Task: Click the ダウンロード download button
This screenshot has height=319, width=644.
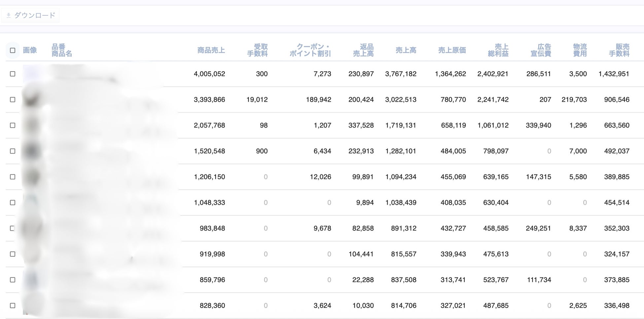Action: (31, 16)
